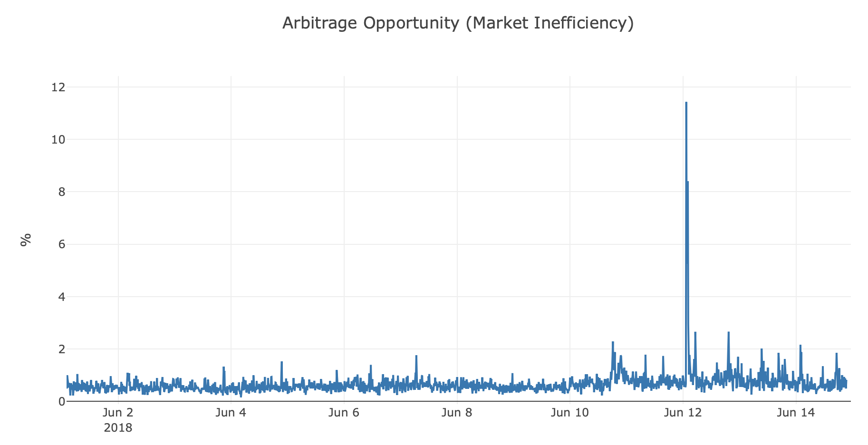Click the y-axis tick label '0'

point(61,402)
